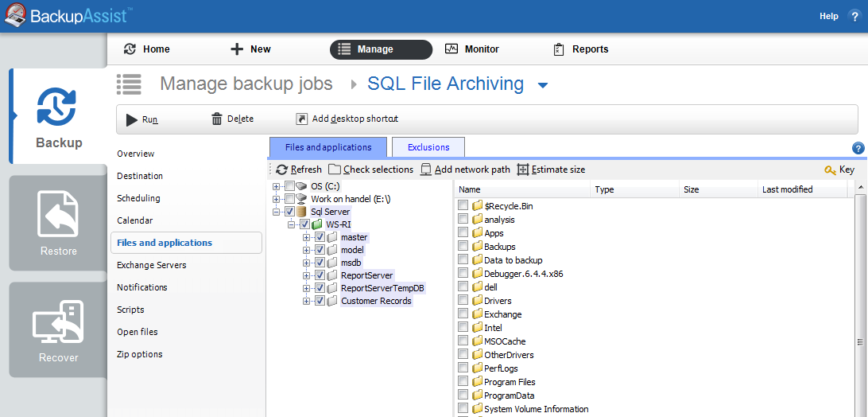The height and width of the screenshot is (417, 868).
Task: Open the Monitor tab
Action: (x=471, y=49)
